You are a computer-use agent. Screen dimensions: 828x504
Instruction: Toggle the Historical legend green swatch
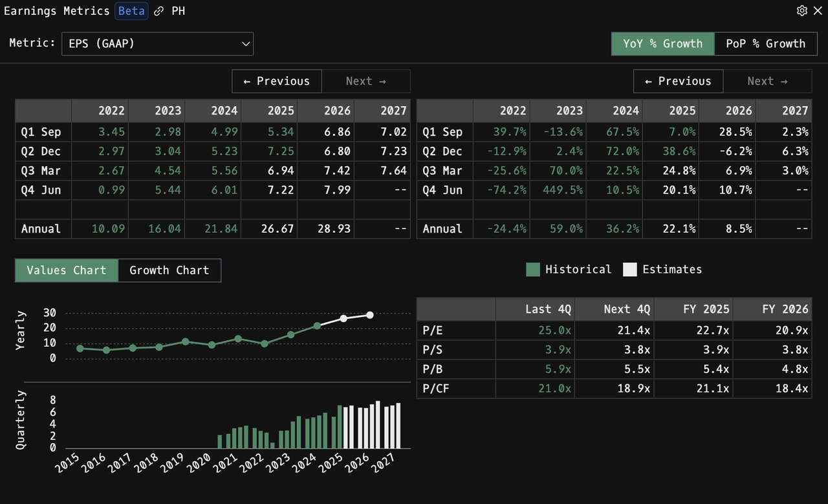533,270
